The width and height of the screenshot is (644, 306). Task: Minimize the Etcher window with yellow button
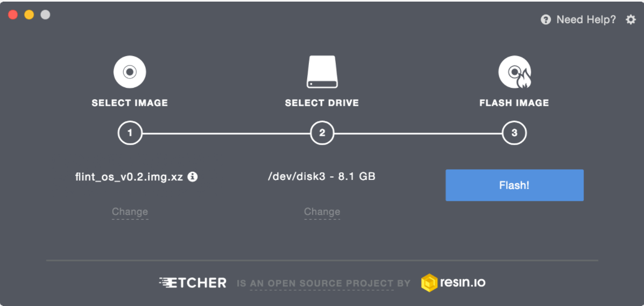pyautogui.click(x=29, y=15)
